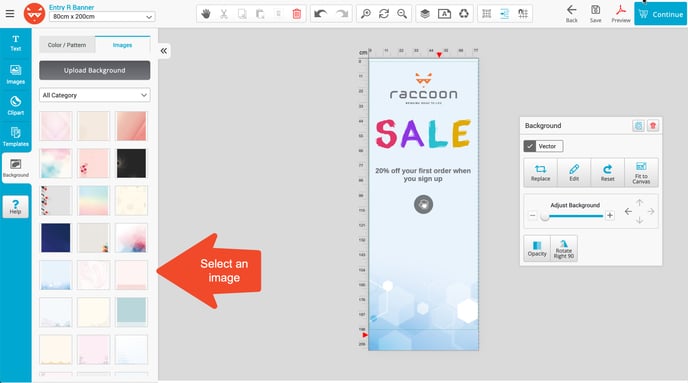Open the Text tool in sidebar
Viewport: 688px width, 383px height.
click(16, 43)
